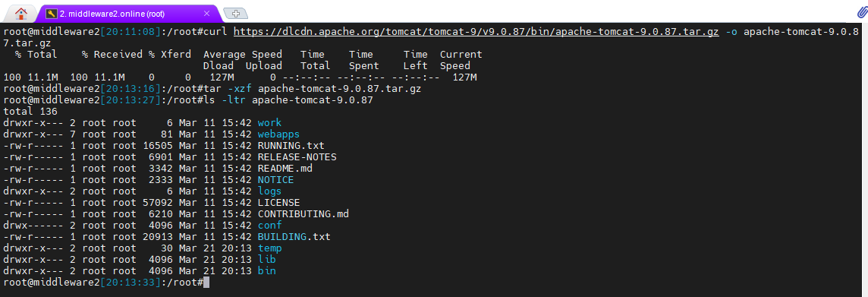This screenshot has width=868, height=297.
Task: Click the BUILDING.txt file entry
Action: pyautogui.click(x=294, y=236)
